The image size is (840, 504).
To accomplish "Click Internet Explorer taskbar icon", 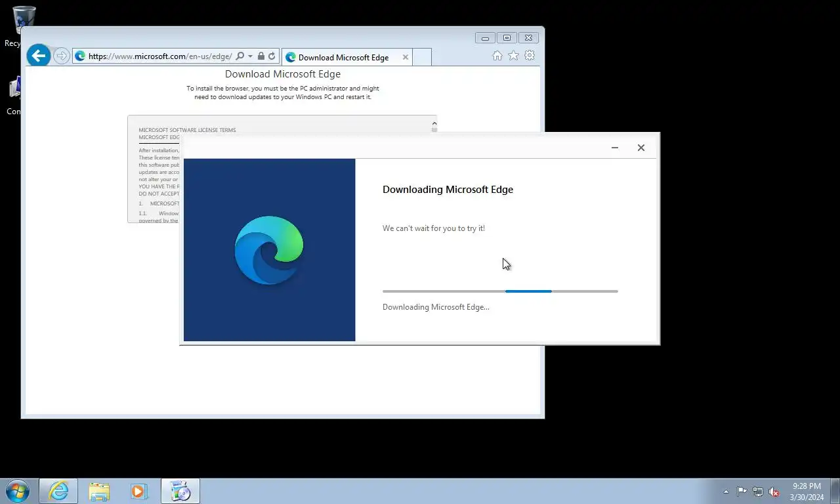I will pos(58,491).
